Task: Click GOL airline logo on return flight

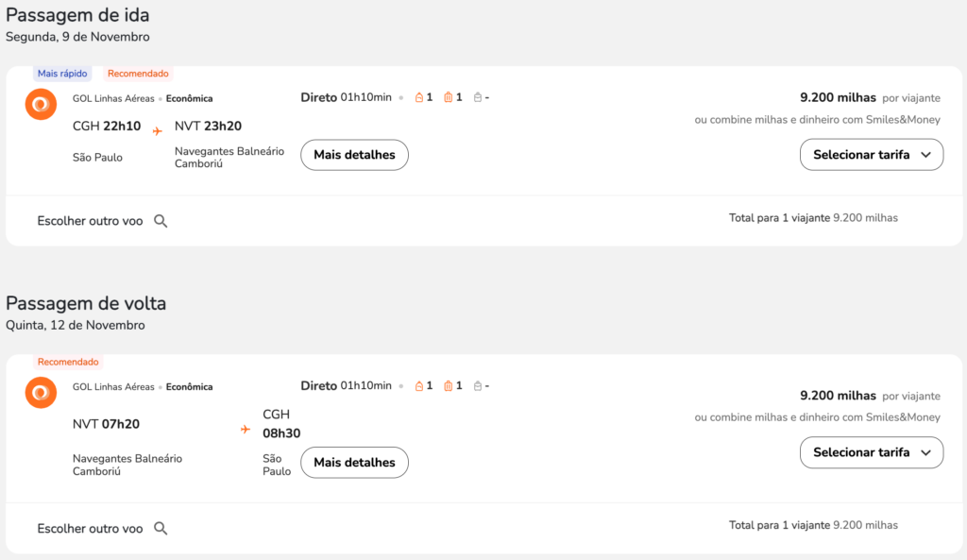Action: click(41, 392)
